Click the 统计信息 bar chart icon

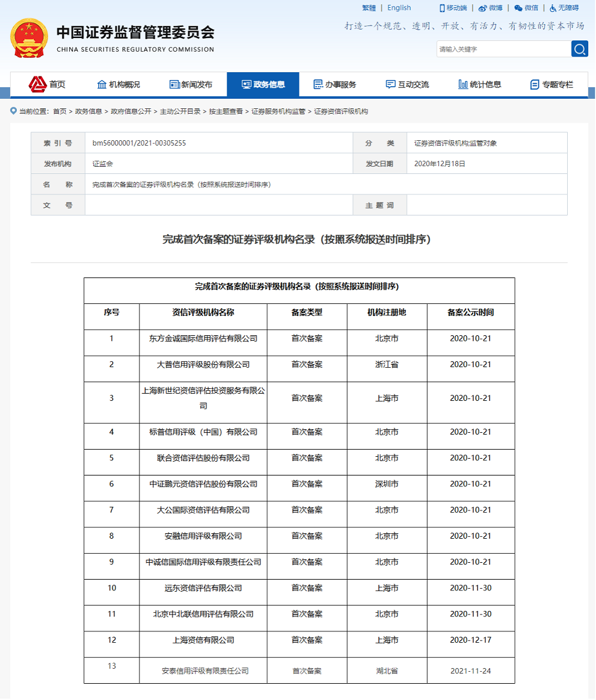pyautogui.click(x=463, y=84)
